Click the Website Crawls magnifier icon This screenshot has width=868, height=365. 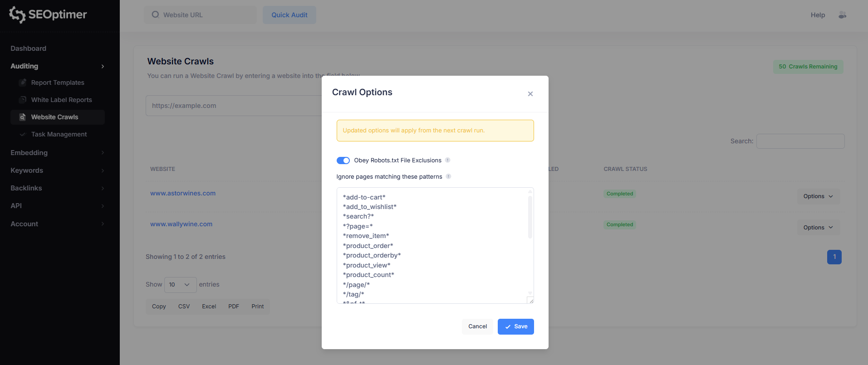click(23, 117)
